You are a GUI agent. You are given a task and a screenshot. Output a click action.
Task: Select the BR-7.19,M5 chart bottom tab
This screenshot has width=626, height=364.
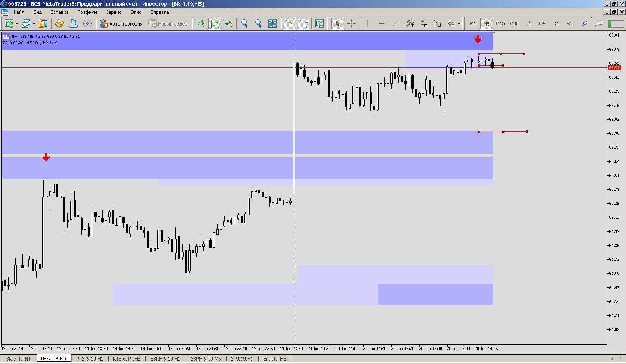pos(54,359)
